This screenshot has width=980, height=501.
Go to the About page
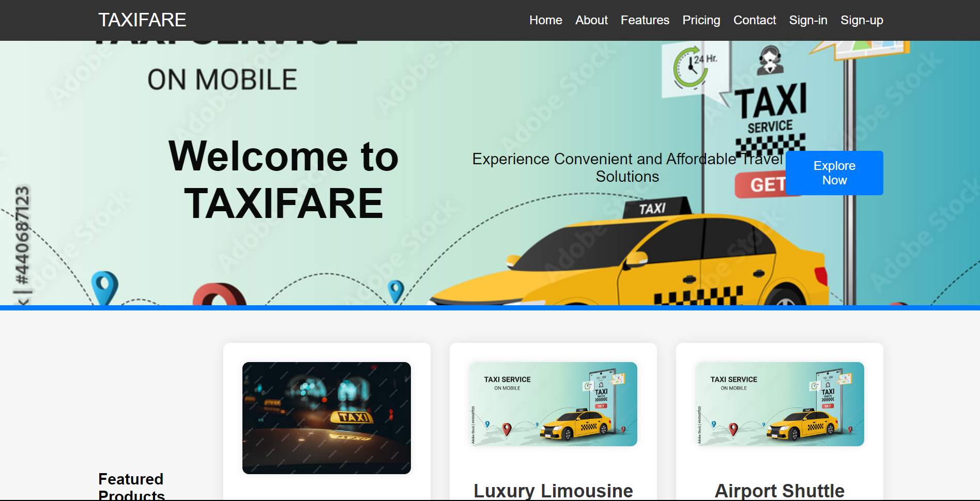pos(591,20)
